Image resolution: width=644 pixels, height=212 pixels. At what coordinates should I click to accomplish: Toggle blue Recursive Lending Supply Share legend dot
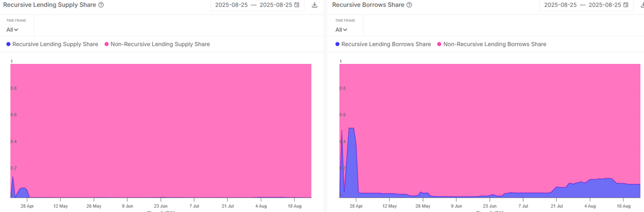coord(9,44)
